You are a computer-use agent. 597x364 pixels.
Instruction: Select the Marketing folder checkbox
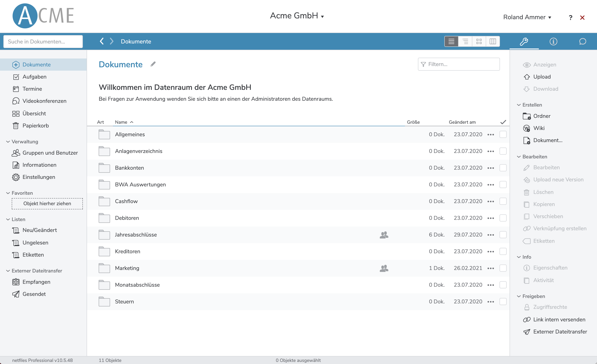click(503, 268)
